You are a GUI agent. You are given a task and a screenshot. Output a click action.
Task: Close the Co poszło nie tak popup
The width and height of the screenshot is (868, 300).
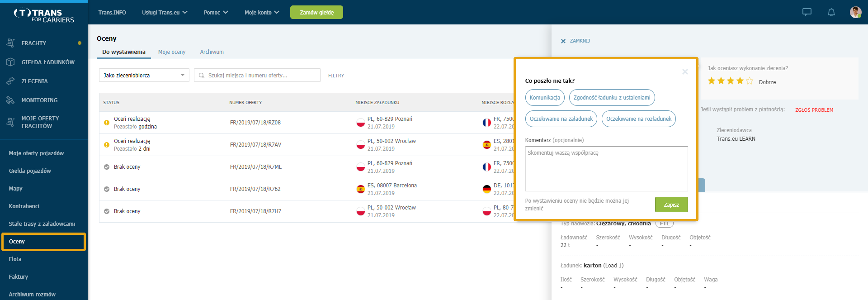(685, 71)
